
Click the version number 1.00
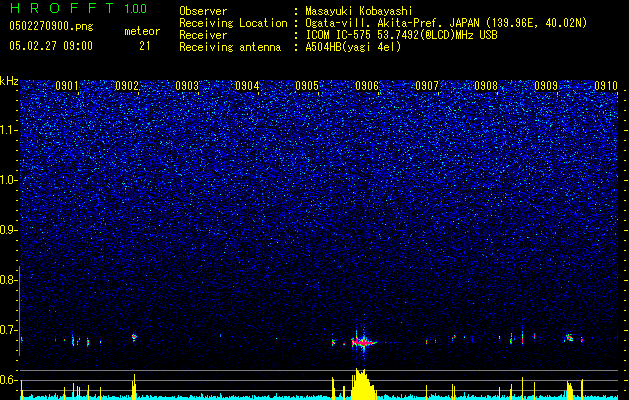[136, 8]
